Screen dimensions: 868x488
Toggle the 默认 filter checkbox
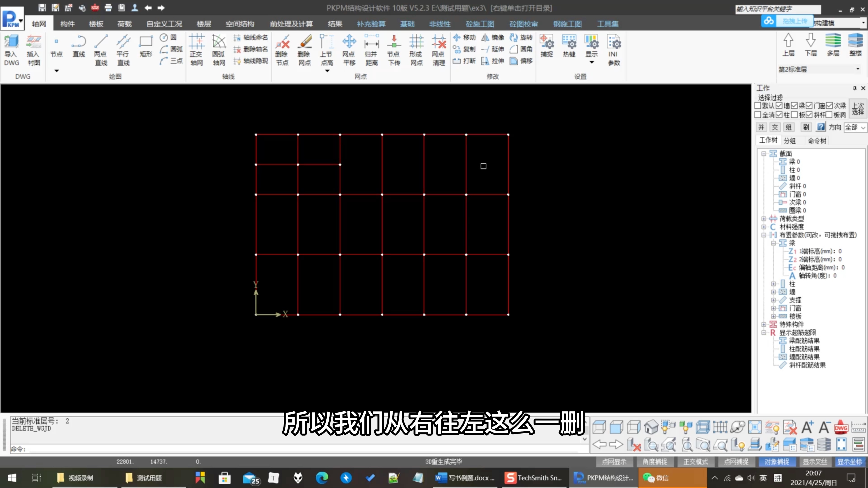pyautogui.click(x=758, y=106)
